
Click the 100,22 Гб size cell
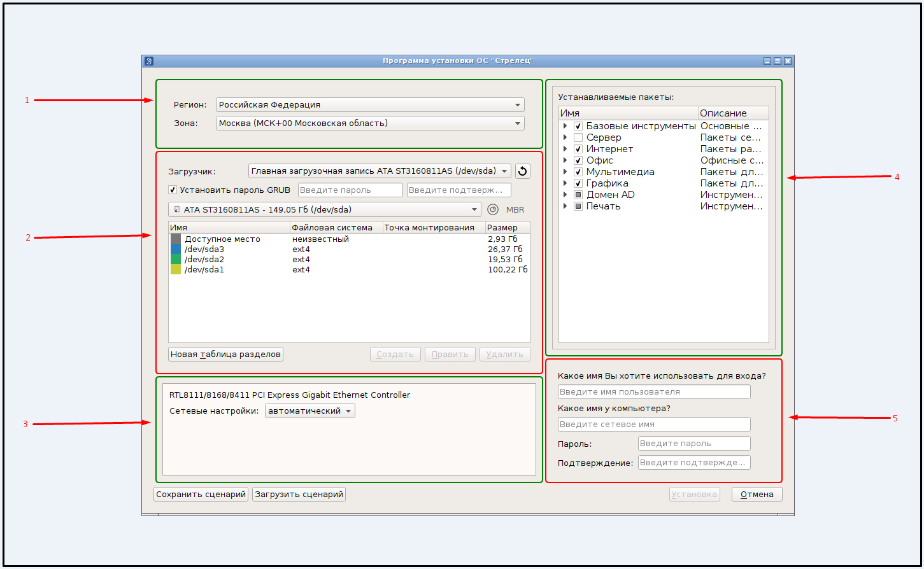click(508, 270)
